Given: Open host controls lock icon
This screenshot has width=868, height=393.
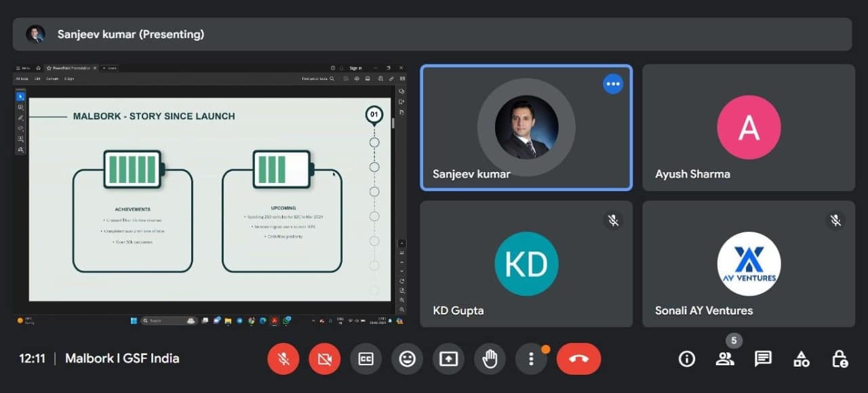Looking at the screenshot, I should click(x=840, y=359).
